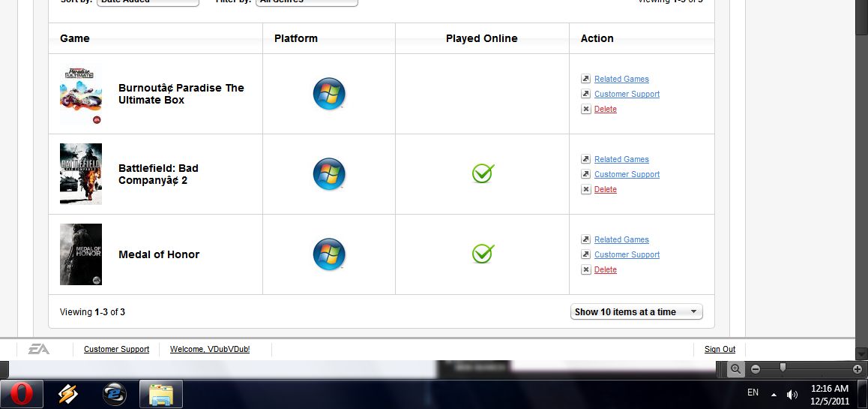
Task: Click the Viewing 1-3 of 3 text
Action: [x=92, y=311]
